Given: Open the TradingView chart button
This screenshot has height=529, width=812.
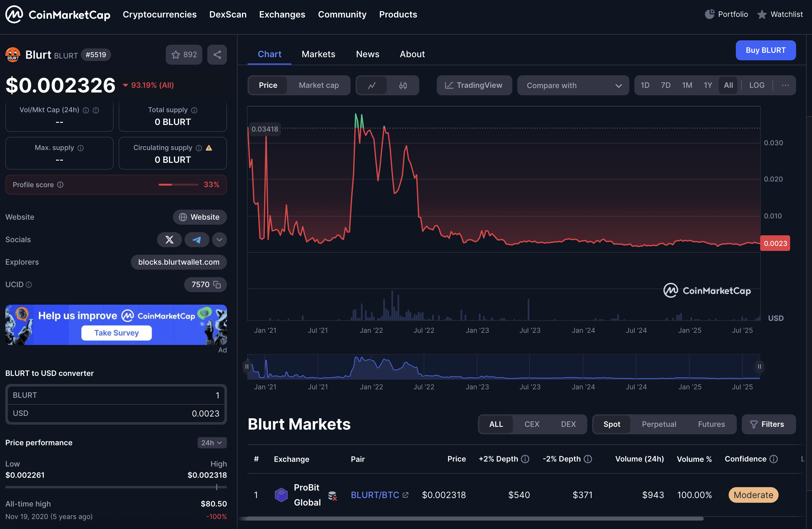Looking at the screenshot, I should pos(474,85).
